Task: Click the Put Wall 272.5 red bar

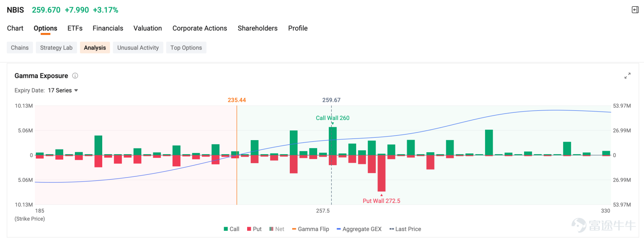Action: (382, 173)
